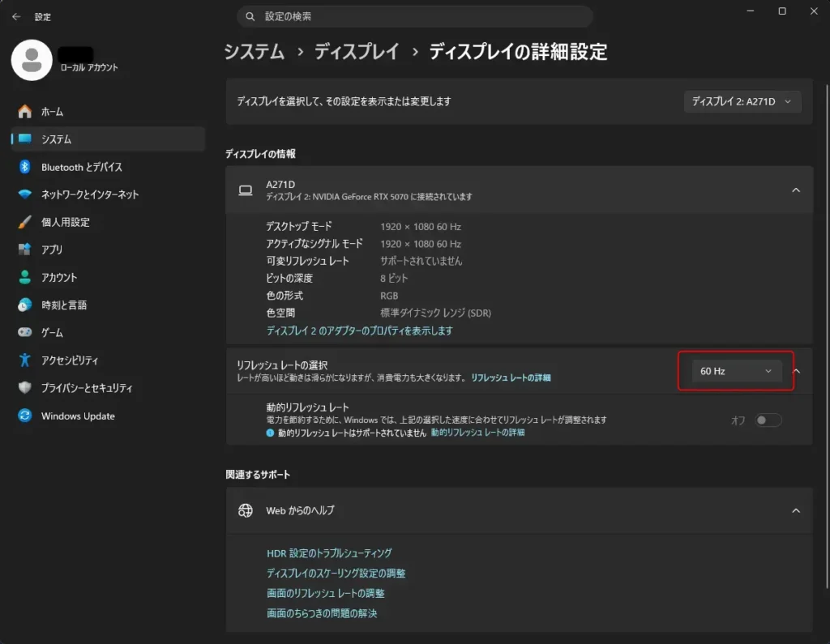
Task: Click the サポートされていません value text
Action: click(x=421, y=261)
